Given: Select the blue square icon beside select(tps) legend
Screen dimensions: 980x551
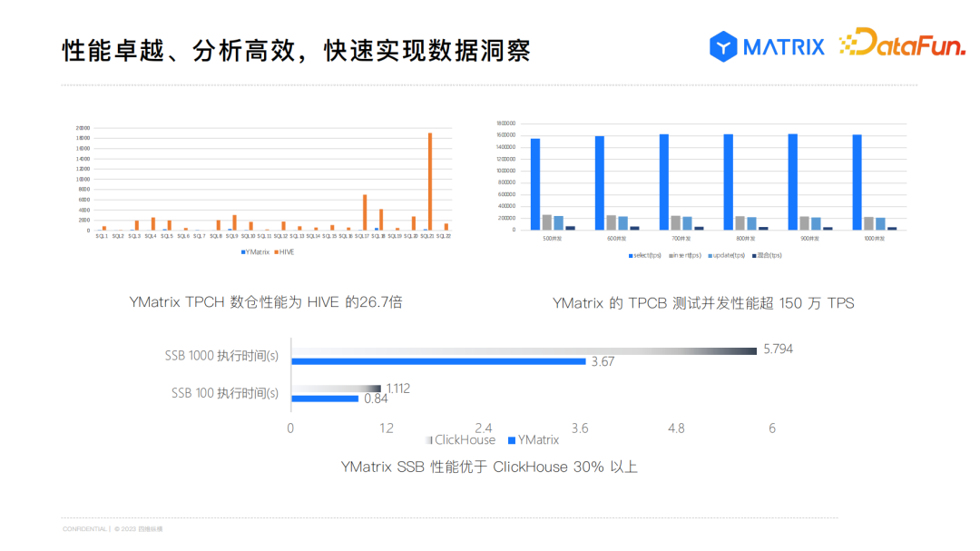Looking at the screenshot, I should click(630, 255).
